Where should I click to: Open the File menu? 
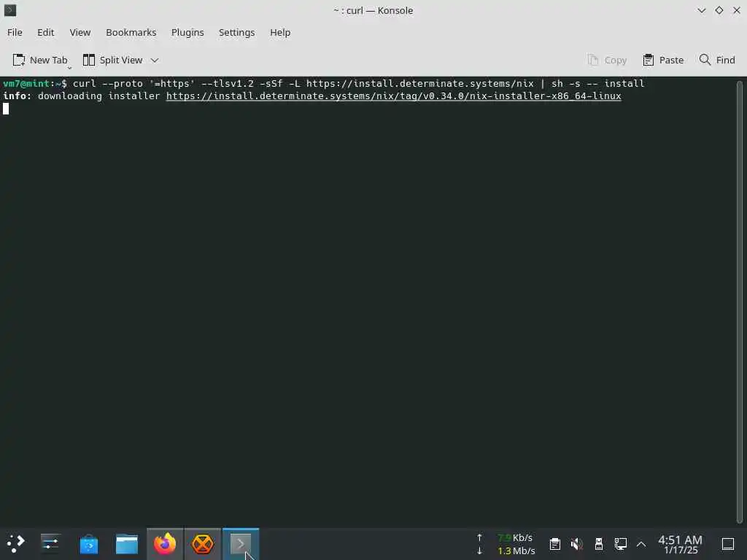(15, 32)
